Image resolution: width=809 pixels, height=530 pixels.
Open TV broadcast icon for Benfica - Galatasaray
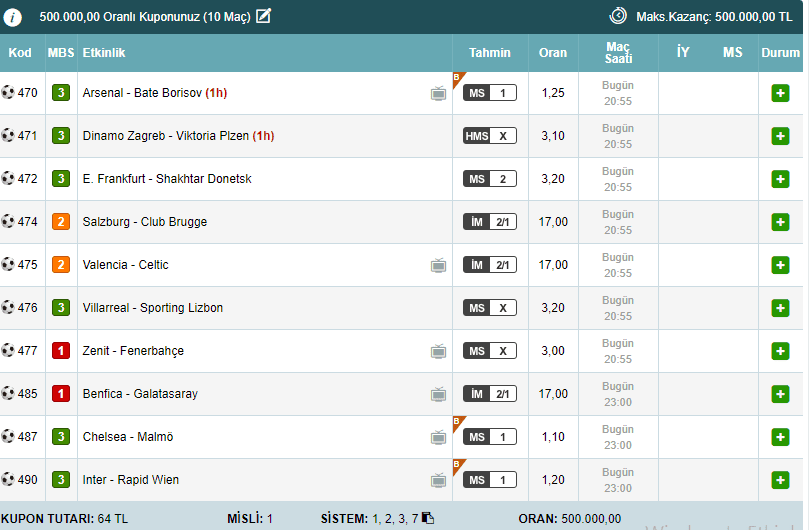(x=439, y=394)
